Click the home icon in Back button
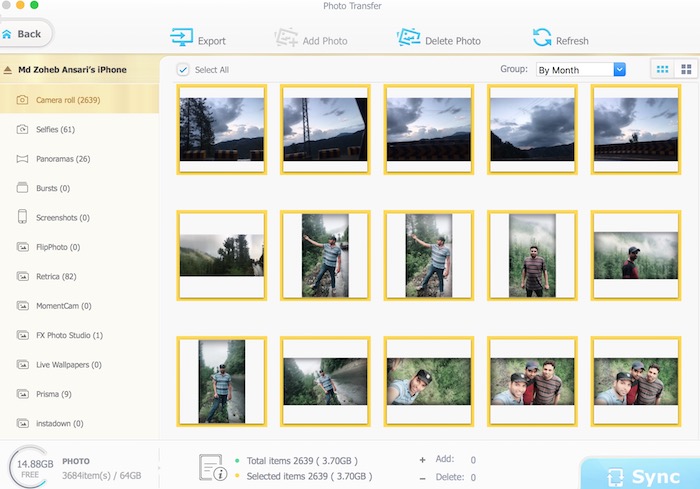The image size is (700, 489). click(x=7, y=34)
